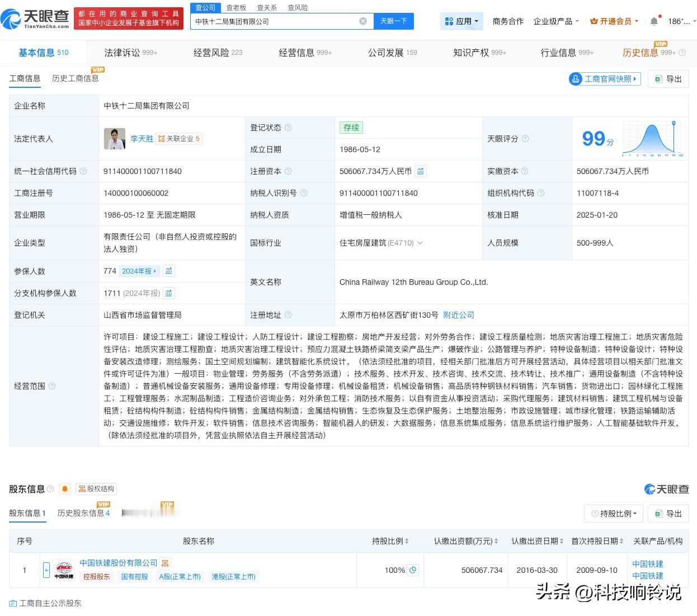This screenshot has height=616, width=697.
Task: Open the 持股比例 filter dropdown
Action: [x=614, y=514]
